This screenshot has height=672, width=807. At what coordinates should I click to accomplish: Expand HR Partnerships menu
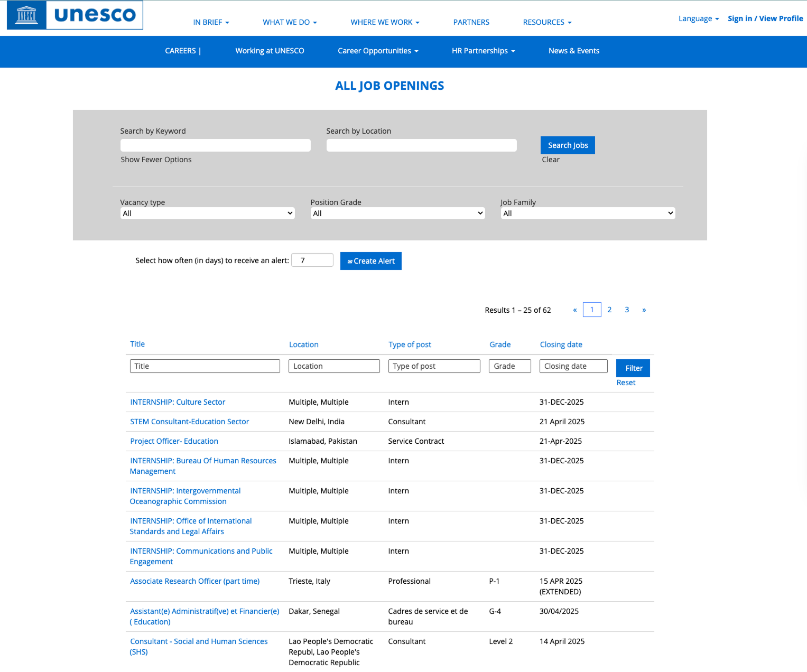[483, 51]
